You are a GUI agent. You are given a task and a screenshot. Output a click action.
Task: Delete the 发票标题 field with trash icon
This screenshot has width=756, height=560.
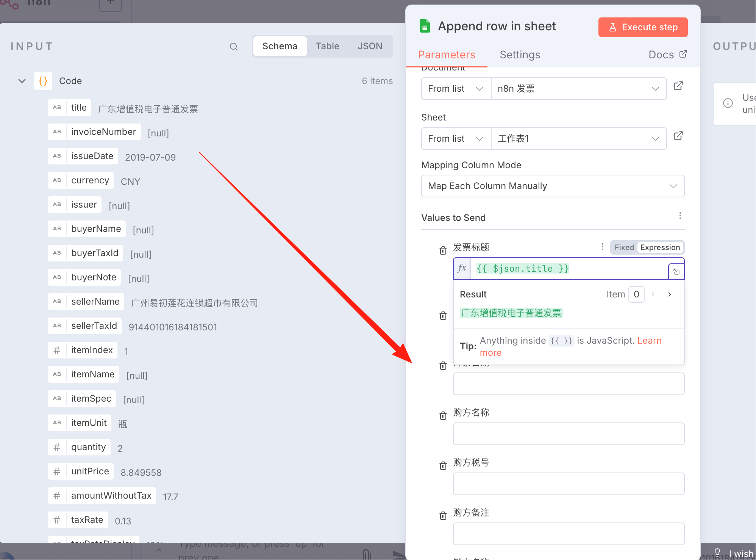[x=443, y=250]
